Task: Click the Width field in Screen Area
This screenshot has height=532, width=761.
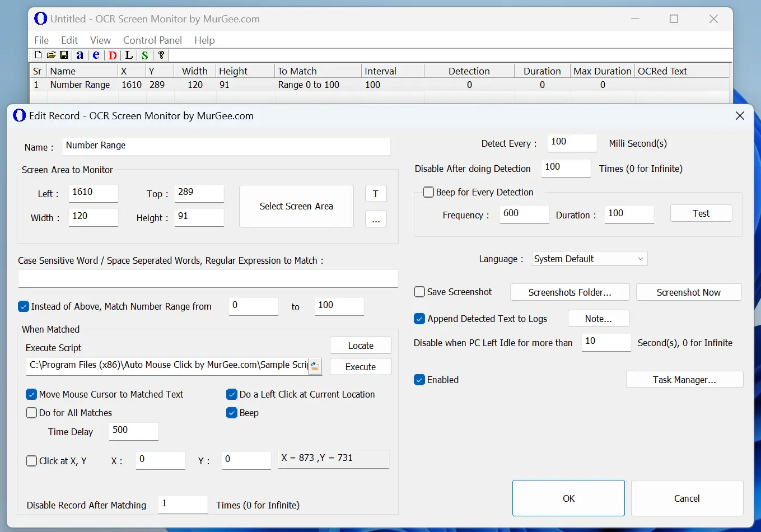Action: (x=94, y=217)
